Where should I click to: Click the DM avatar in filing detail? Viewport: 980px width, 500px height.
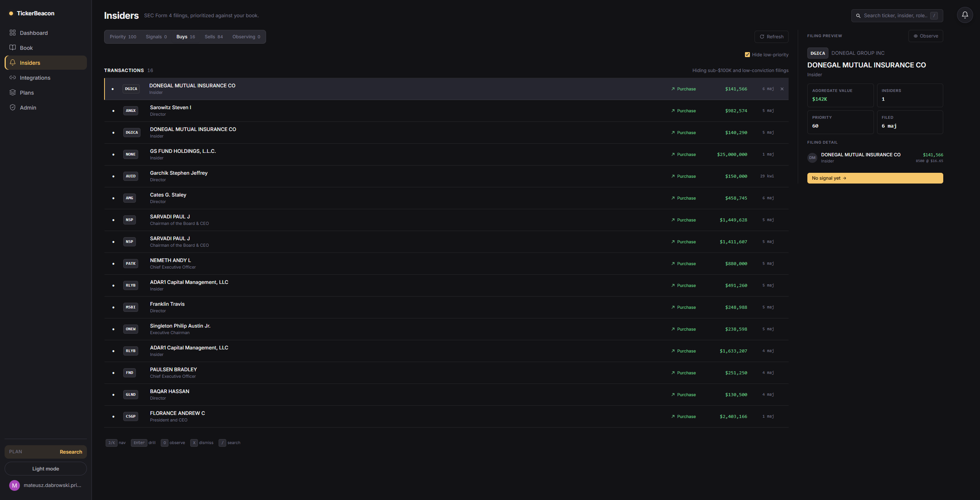[x=812, y=158]
